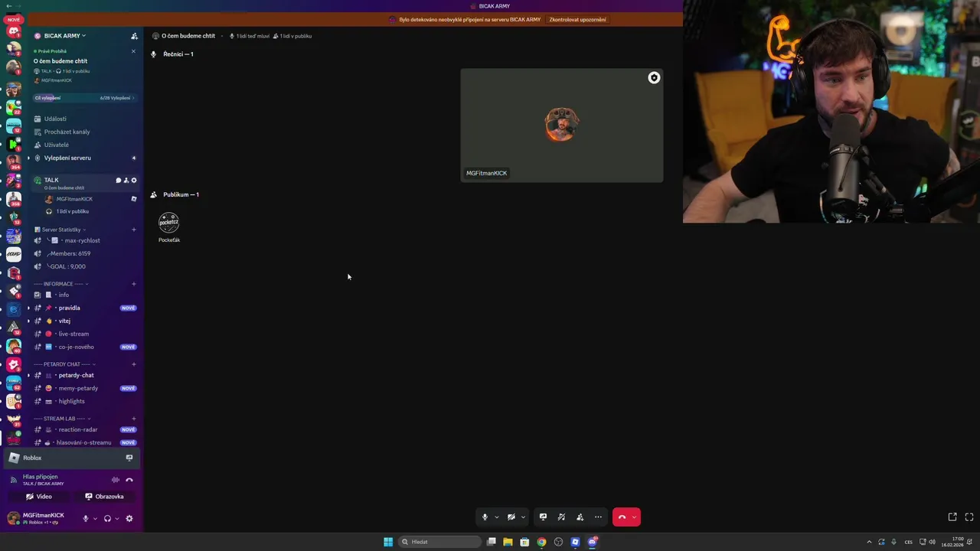Open Google Chrome from taskbar

(x=541, y=542)
